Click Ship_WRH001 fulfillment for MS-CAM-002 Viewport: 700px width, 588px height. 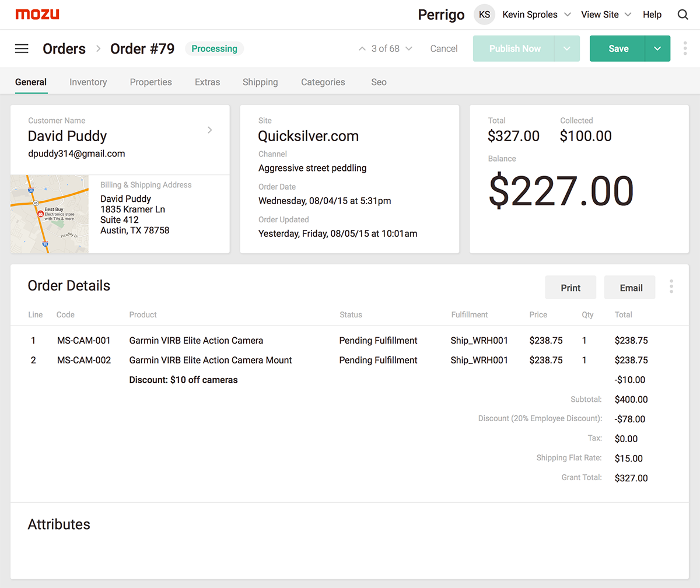pyautogui.click(x=480, y=360)
